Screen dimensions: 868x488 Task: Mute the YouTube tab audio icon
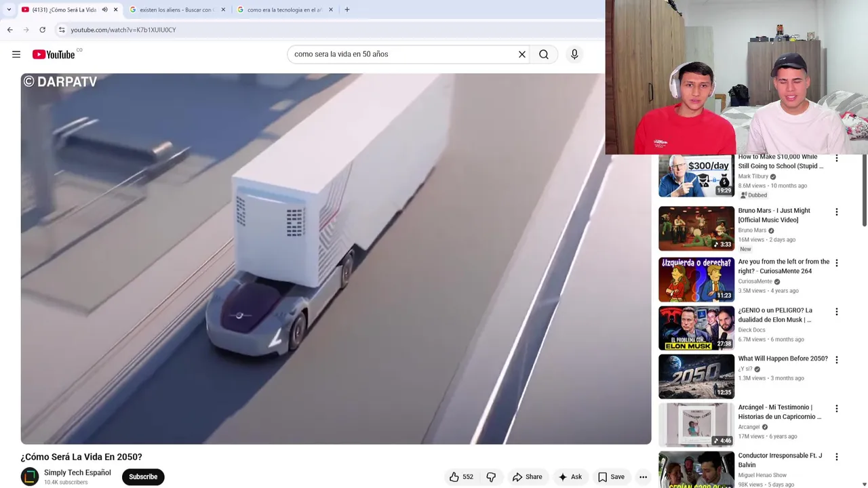(x=104, y=9)
